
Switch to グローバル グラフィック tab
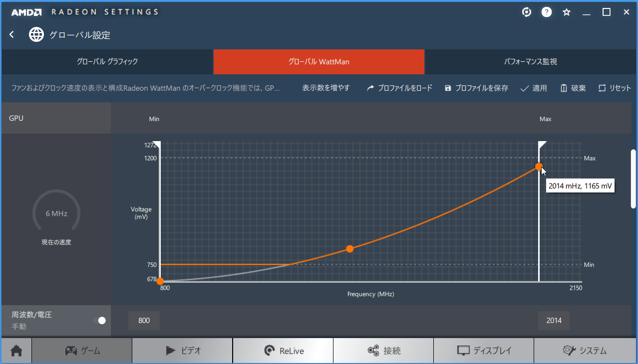[107, 62]
